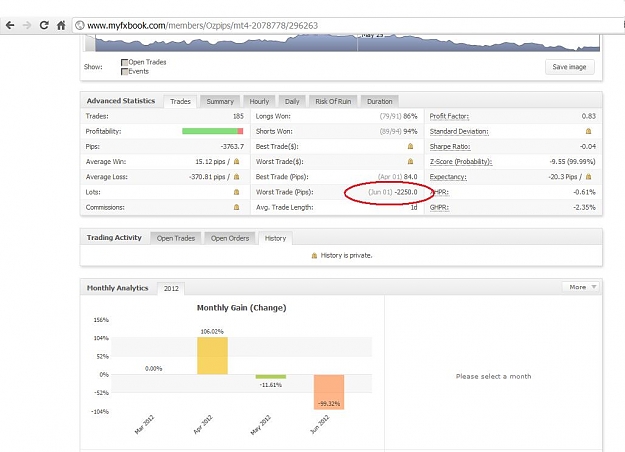This screenshot has width=625, height=452.
Task: Switch to the Trades statistics tab
Action: (180, 101)
